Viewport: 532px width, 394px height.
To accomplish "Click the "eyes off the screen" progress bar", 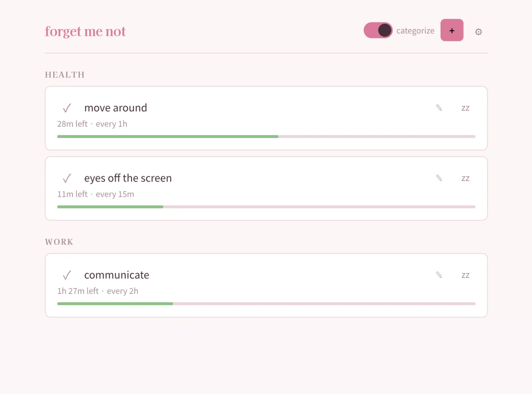I will pos(266,207).
